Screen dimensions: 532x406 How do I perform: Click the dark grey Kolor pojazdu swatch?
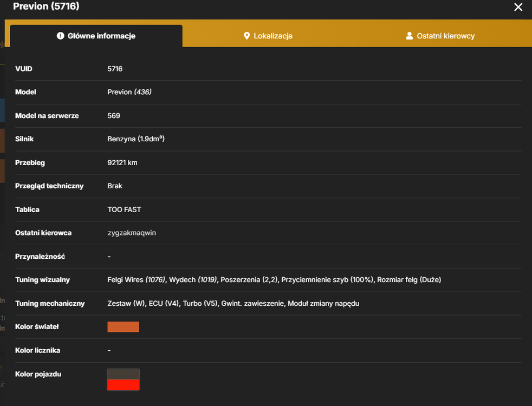coord(123,374)
